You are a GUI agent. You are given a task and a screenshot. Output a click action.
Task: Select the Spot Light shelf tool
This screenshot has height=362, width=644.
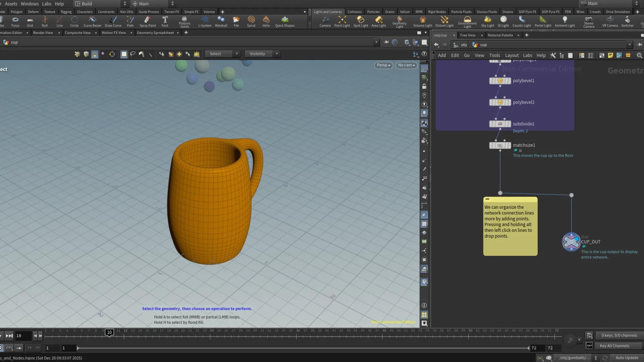(361, 21)
